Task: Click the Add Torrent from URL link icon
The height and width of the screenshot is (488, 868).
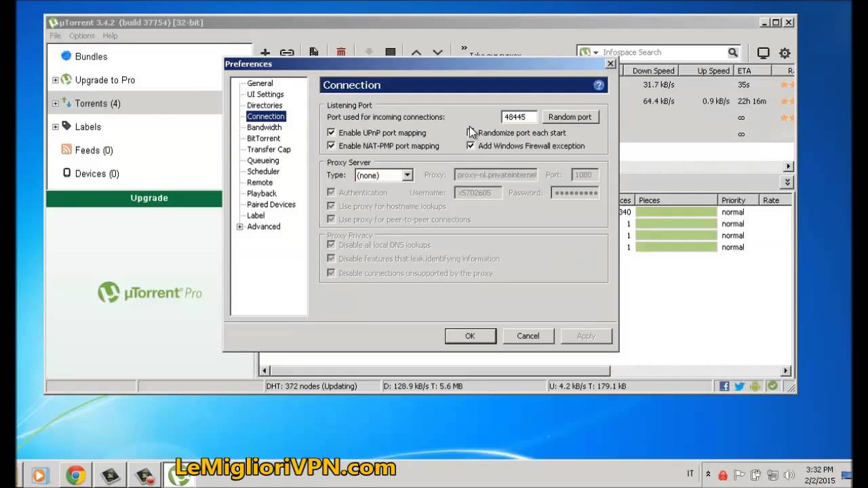Action: pos(287,53)
